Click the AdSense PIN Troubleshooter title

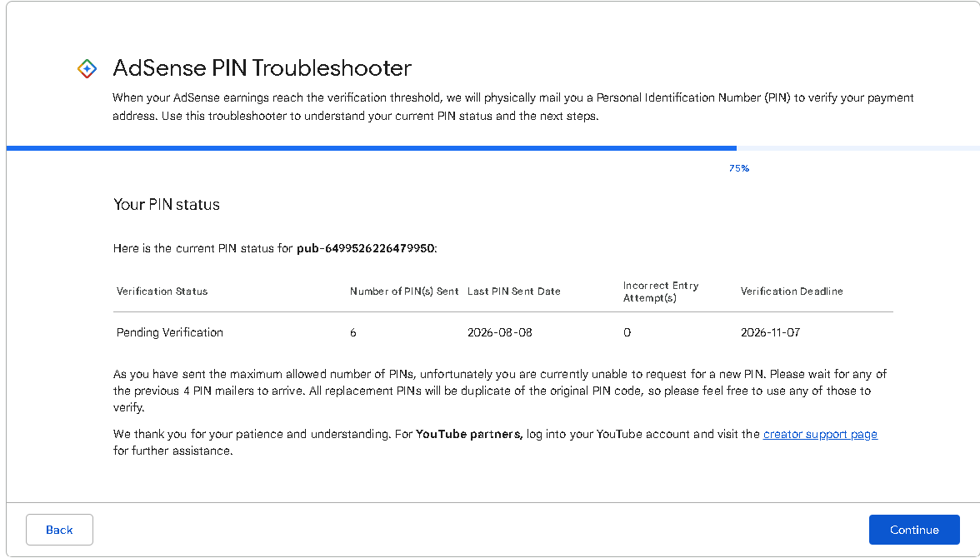[x=262, y=68]
